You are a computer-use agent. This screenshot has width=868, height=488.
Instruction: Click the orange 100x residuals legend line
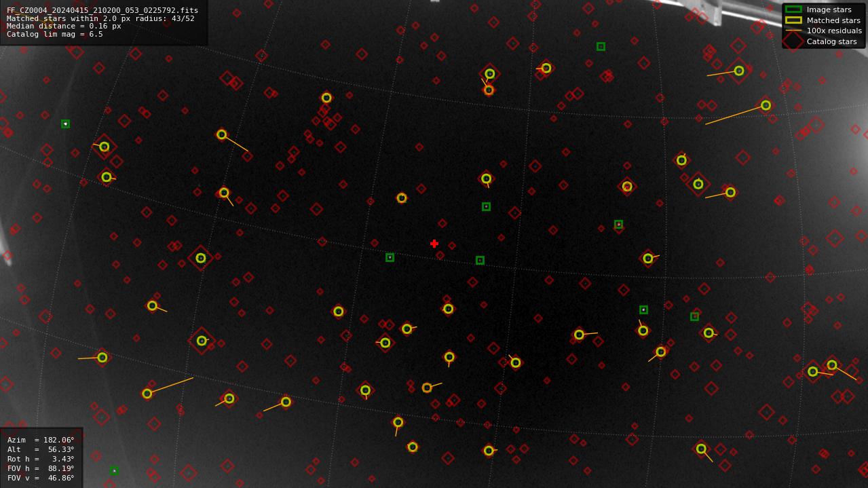(793, 31)
